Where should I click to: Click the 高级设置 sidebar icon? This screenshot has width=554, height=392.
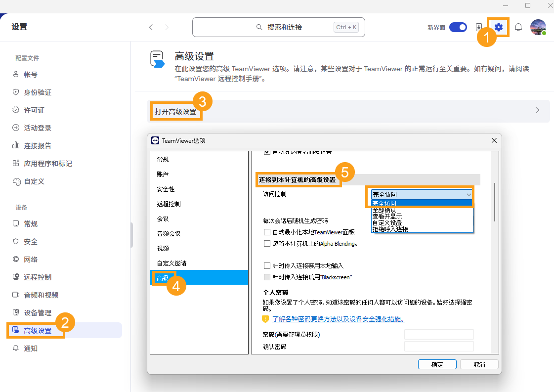pos(16,330)
